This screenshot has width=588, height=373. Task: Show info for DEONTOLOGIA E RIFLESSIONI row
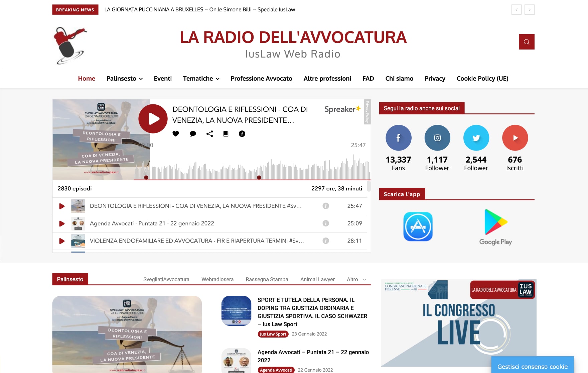point(326,206)
